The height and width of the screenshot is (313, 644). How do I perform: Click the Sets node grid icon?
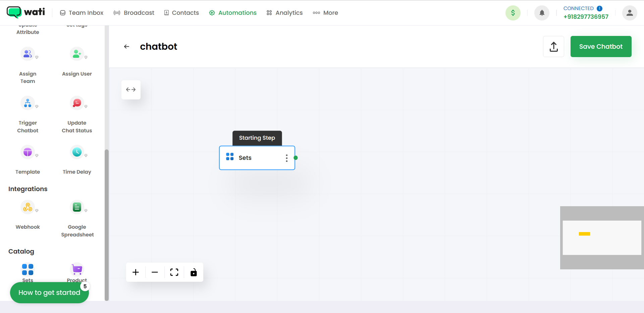point(230,156)
